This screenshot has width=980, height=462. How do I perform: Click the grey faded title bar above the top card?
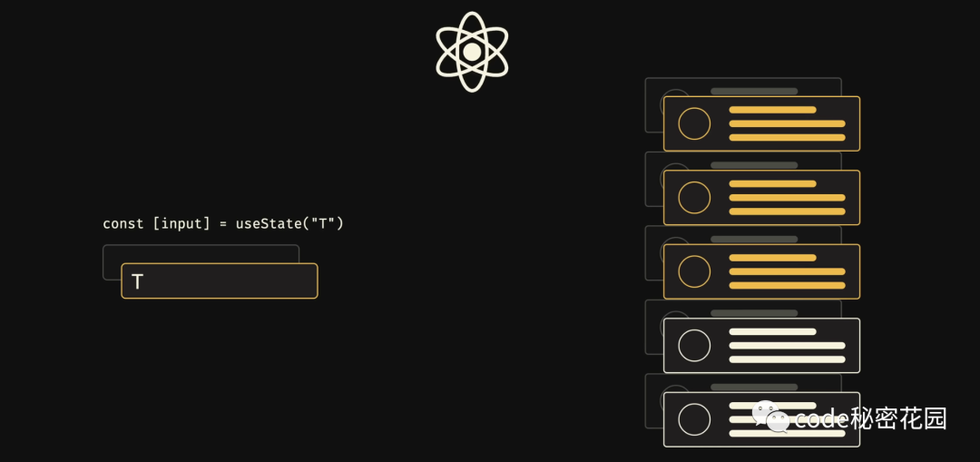pyautogui.click(x=753, y=91)
